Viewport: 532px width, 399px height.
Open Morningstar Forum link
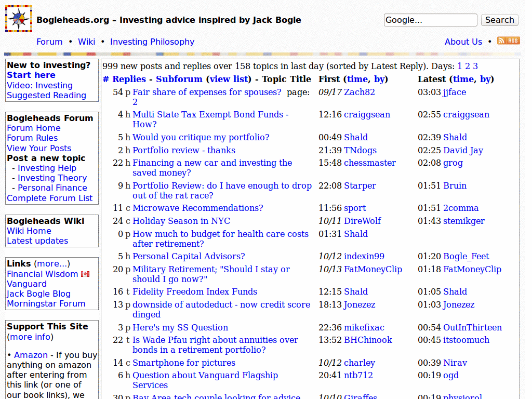[46, 303]
